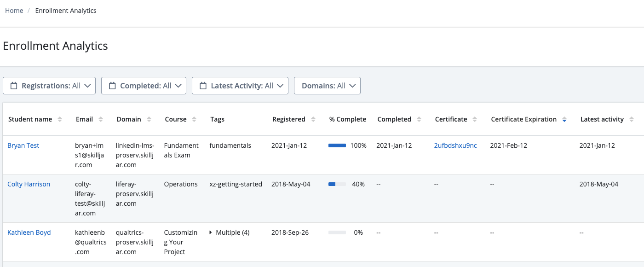Screen dimensions: 644x267
Task: Open the Completed filter dropdown
Action: (144, 86)
